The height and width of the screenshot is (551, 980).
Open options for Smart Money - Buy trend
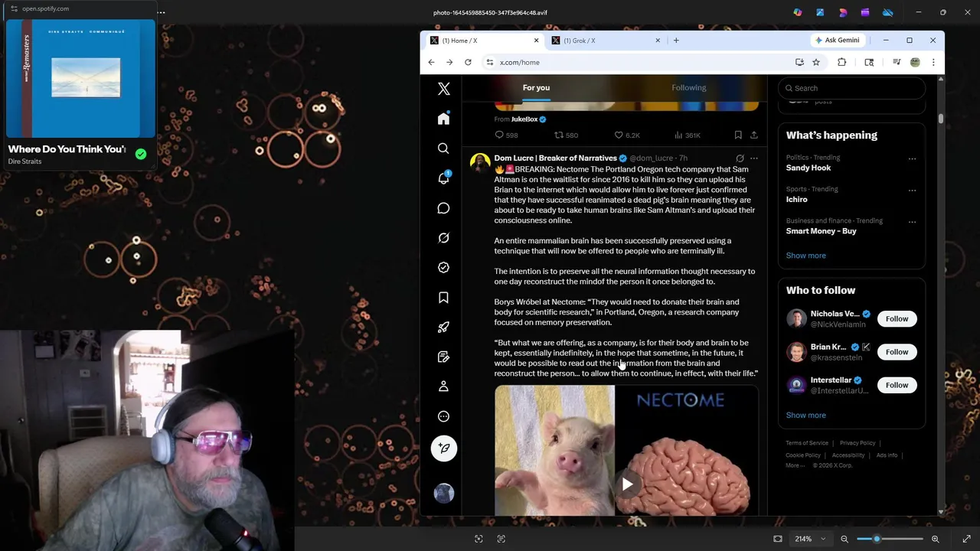coord(912,222)
